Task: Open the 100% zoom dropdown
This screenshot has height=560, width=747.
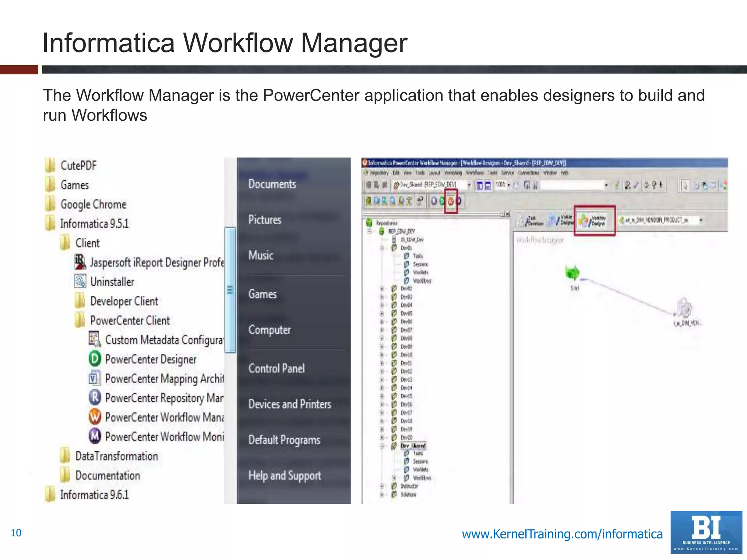Action: click(508, 185)
